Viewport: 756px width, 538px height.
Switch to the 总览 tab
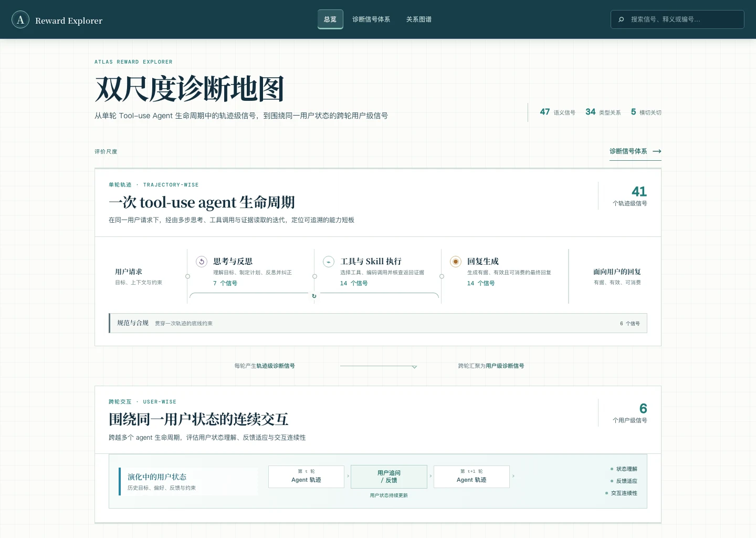330,19
